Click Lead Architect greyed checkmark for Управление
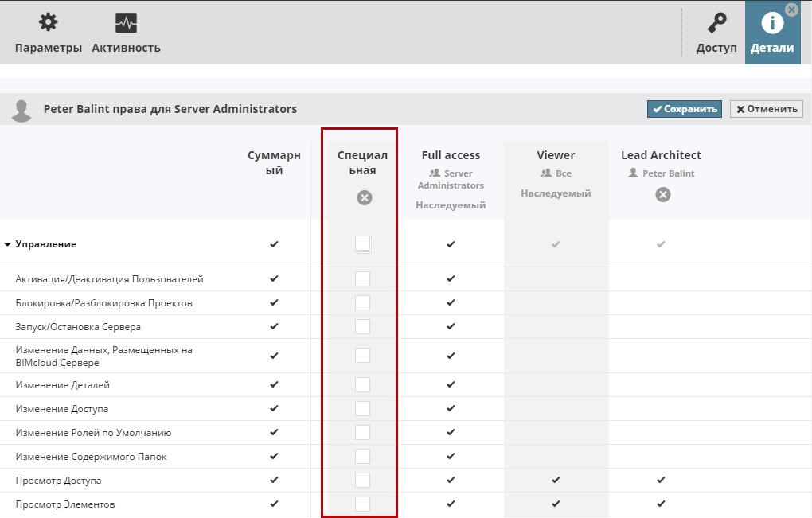The height and width of the screenshot is (518, 812). [661, 244]
